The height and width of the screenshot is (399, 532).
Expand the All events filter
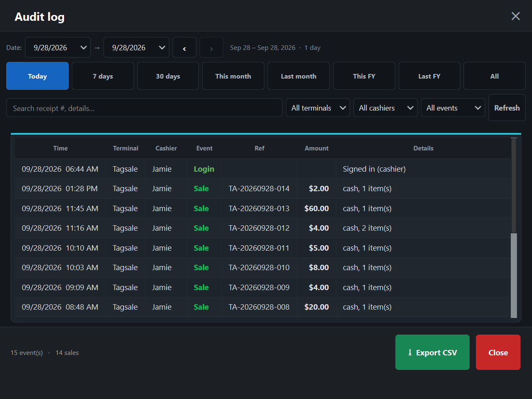click(x=453, y=108)
